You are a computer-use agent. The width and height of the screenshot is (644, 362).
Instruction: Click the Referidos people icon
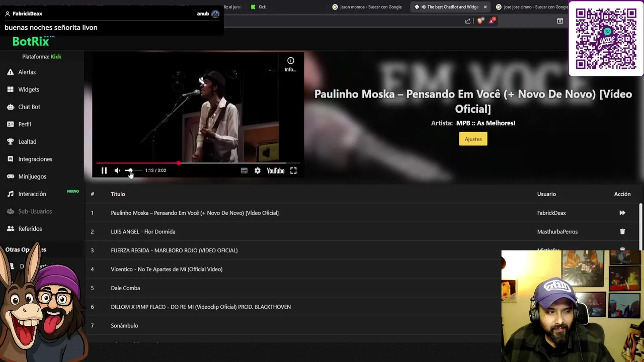(10, 229)
